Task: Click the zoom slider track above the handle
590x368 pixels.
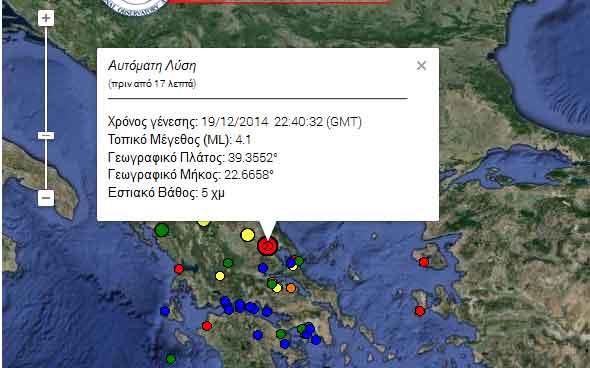Action: (x=46, y=79)
